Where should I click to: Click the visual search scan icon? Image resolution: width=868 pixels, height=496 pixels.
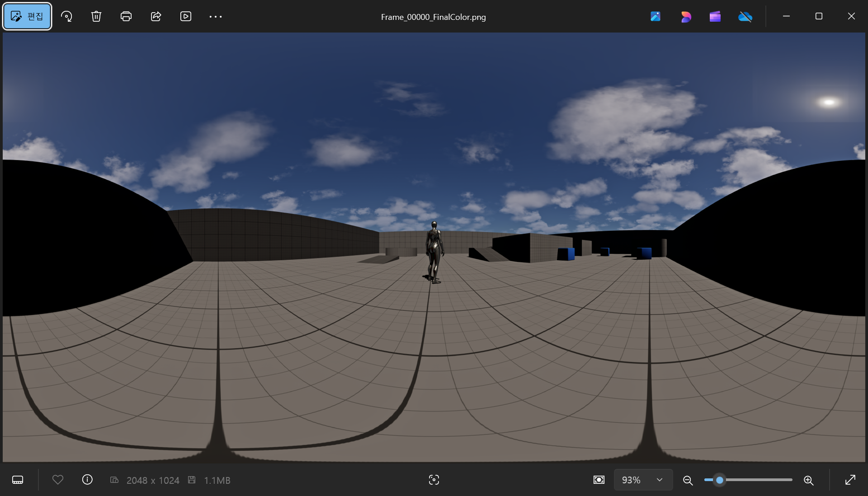click(434, 480)
